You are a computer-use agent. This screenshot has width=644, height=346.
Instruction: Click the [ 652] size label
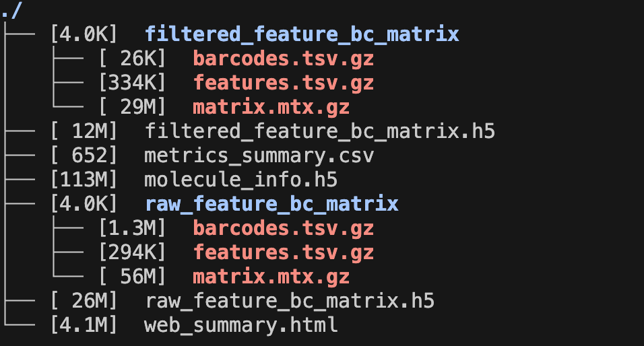(84, 155)
